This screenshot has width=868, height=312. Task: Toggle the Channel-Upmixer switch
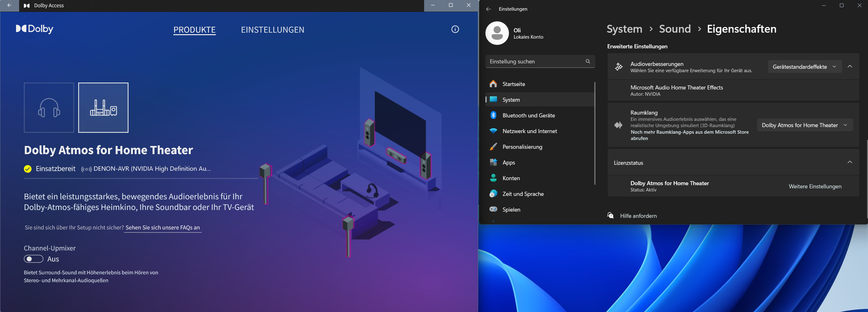pyautogui.click(x=33, y=259)
